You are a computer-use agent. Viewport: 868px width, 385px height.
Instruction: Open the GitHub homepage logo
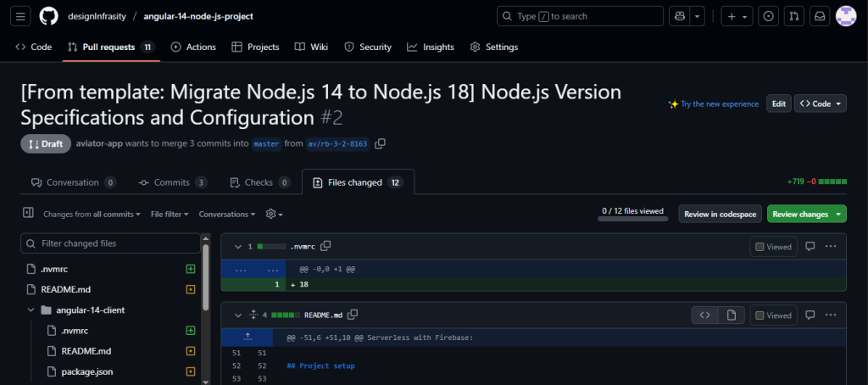click(49, 16)
